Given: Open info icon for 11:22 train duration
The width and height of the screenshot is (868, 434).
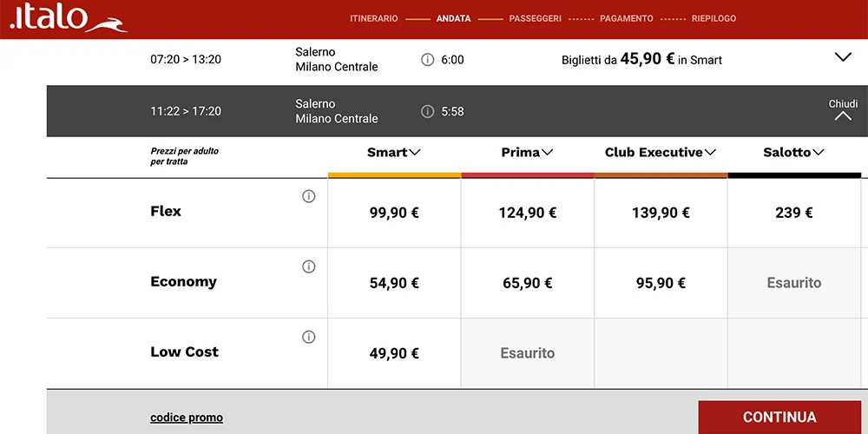Looking at the screenshot, I should click(427, 111).
